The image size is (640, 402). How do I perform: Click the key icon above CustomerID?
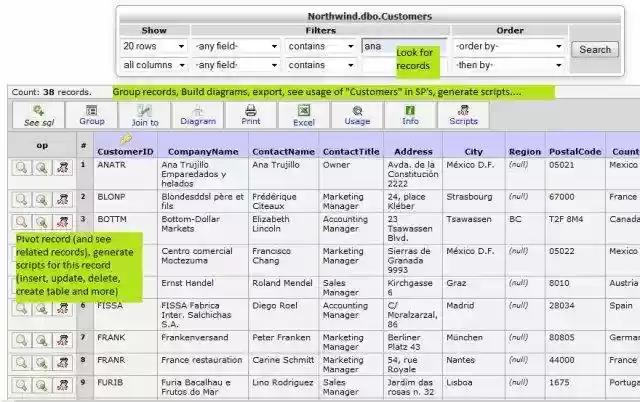(x=126, y=139)
